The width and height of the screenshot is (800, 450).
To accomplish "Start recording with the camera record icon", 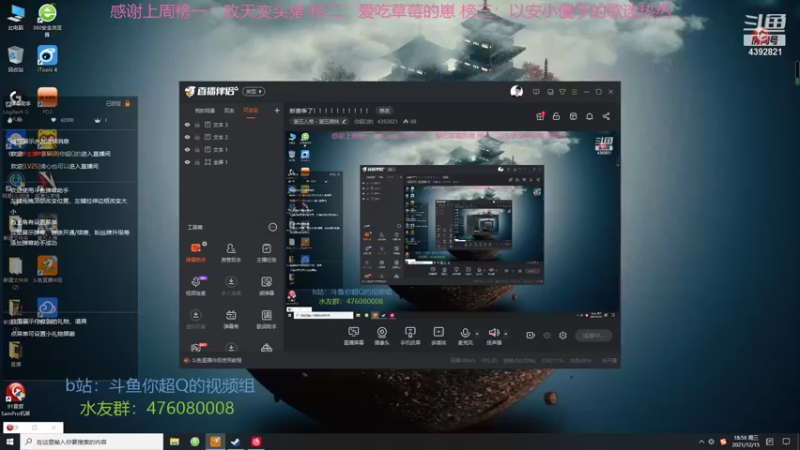I will point(531,335).
